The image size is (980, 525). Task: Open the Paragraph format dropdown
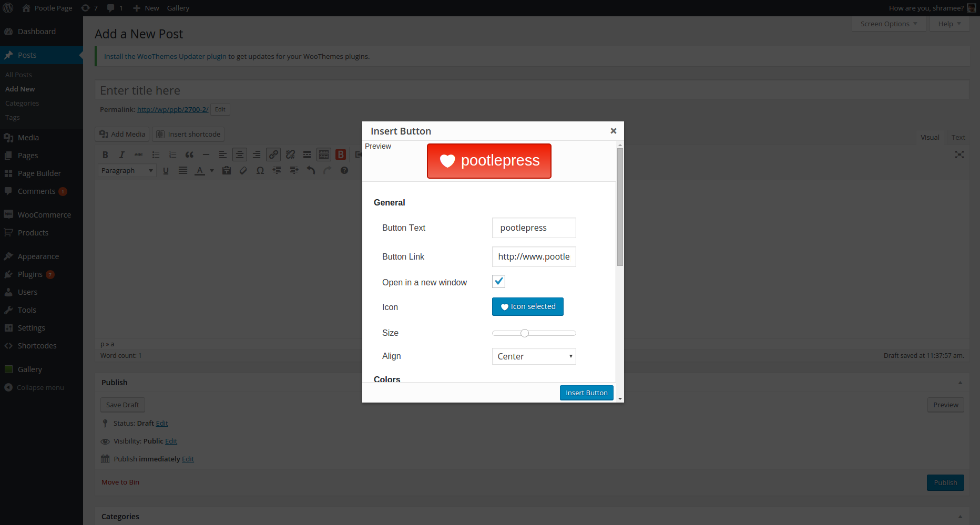coord(127,170)
